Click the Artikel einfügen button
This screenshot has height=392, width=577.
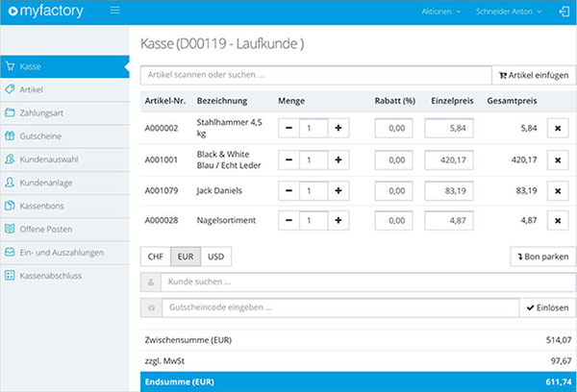[534, 75]
